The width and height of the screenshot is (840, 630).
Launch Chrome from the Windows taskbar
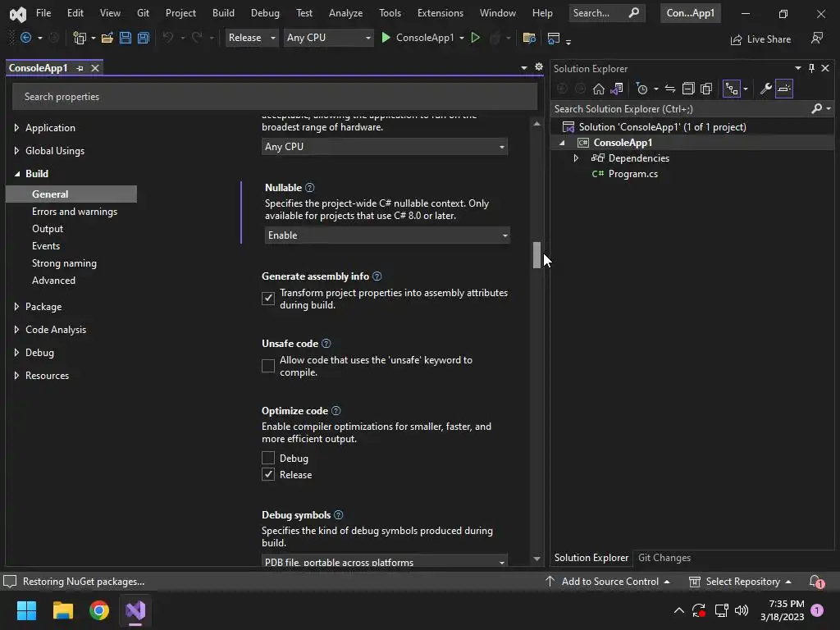(x=99, y=610)
